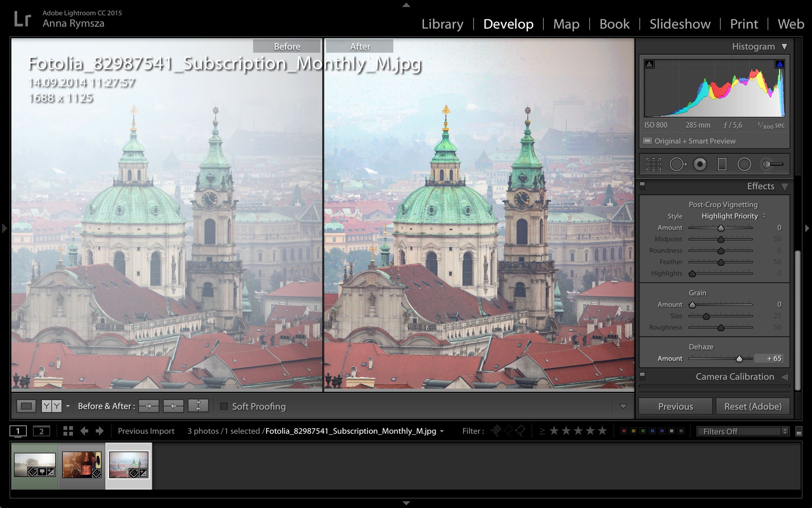
Task: Collapse the Histogram panel
Action: click(x=785, y=47)
